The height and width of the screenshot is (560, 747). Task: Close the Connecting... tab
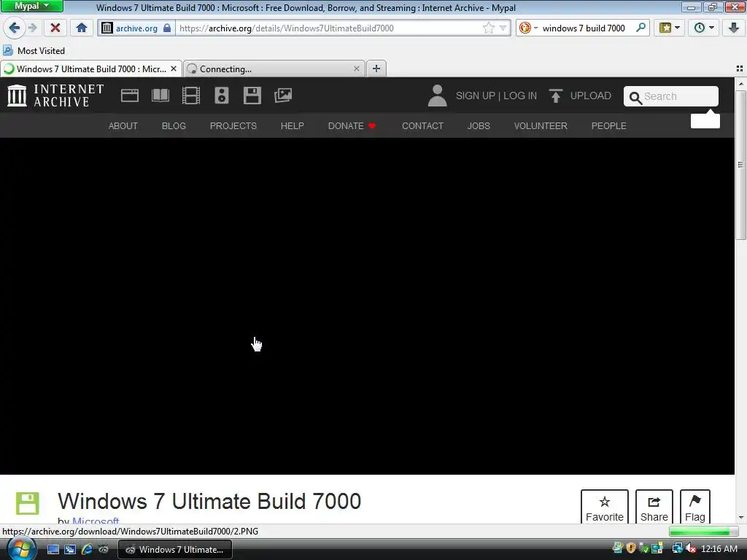pos(356,69)
